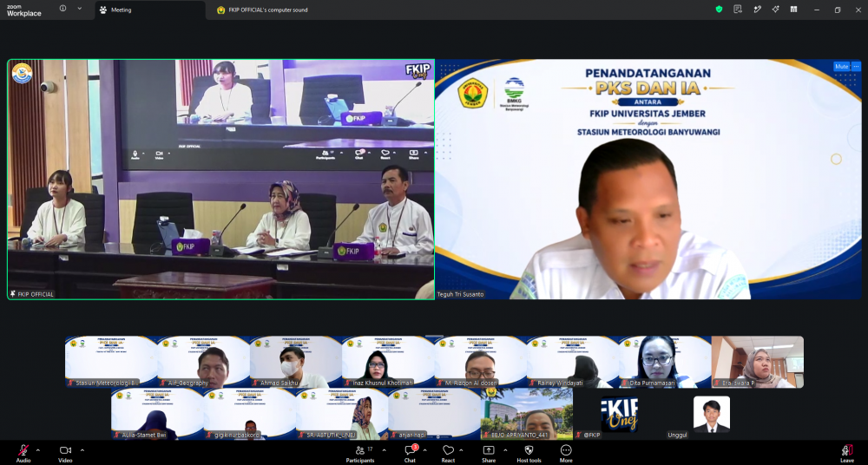Expand the Share options arrow

[505, 450]
